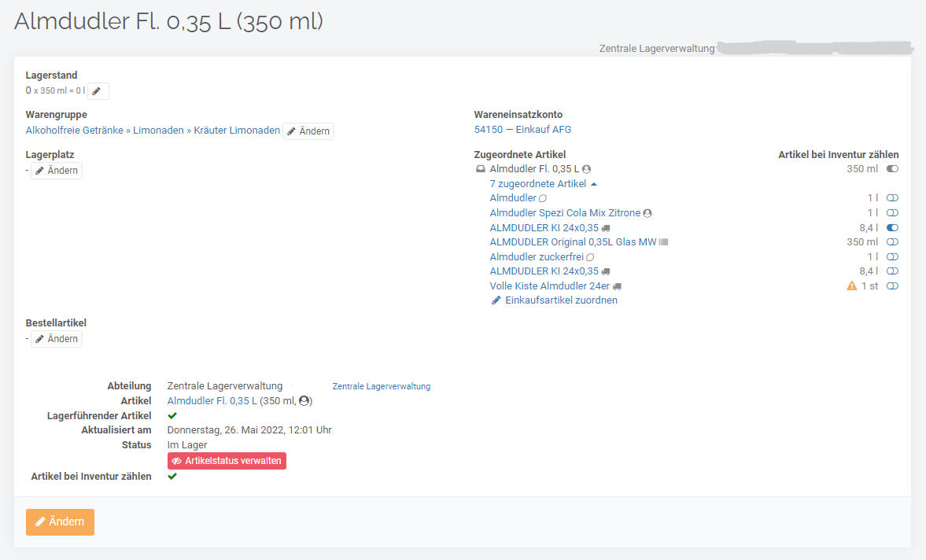Change the Warengruppe via Ändern button
The image size is (926, 560).
click(308, 131)
